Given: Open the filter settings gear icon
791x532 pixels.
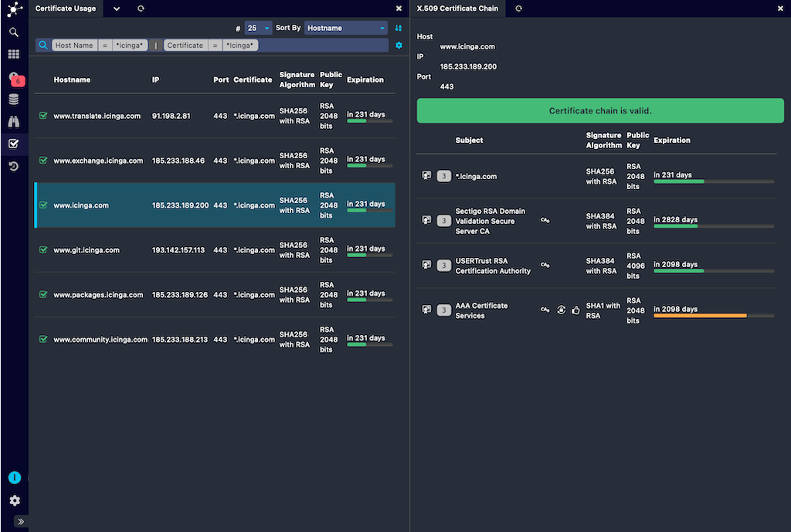Looking at the screenshot, I should tap(399, 46).
